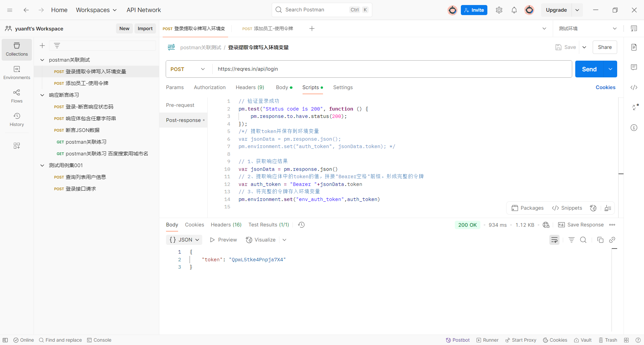Viewport: 644px width, 345px height.
Task: Open the Environments sidebar panel
Action: tap(17, 73)
